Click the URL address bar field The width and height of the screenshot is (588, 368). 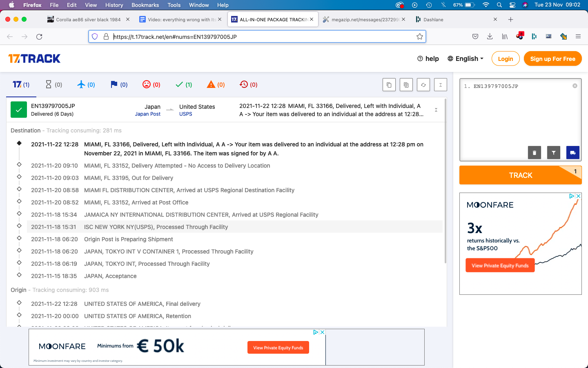[261, 36]
